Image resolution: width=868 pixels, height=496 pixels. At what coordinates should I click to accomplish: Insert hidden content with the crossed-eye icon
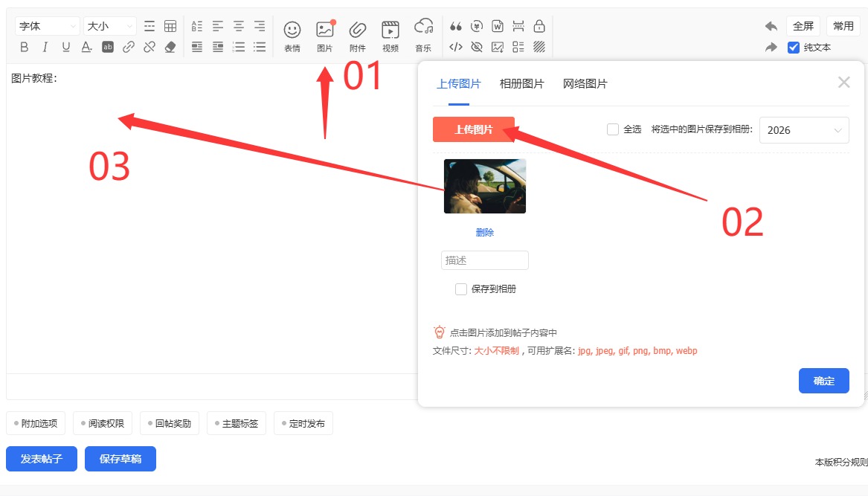click(x=477, y=47)
